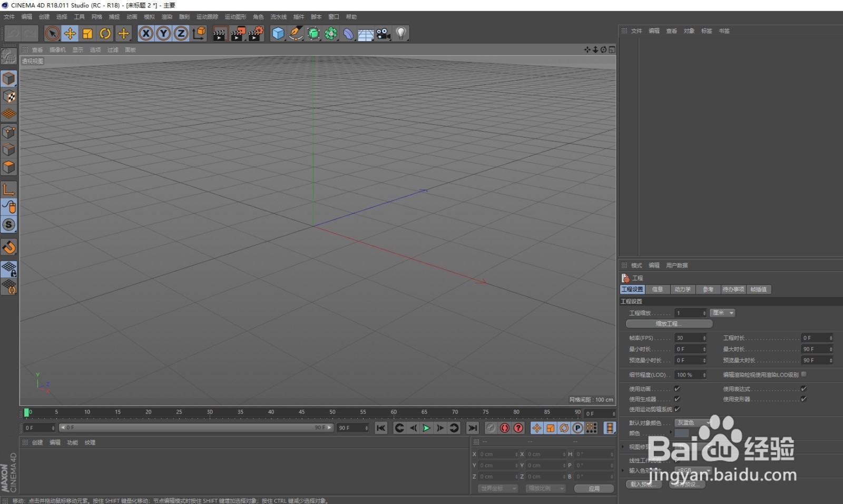843x504 pixels.
Task: Open the 创建 menu in main menu bar
Action: [44, 17]
